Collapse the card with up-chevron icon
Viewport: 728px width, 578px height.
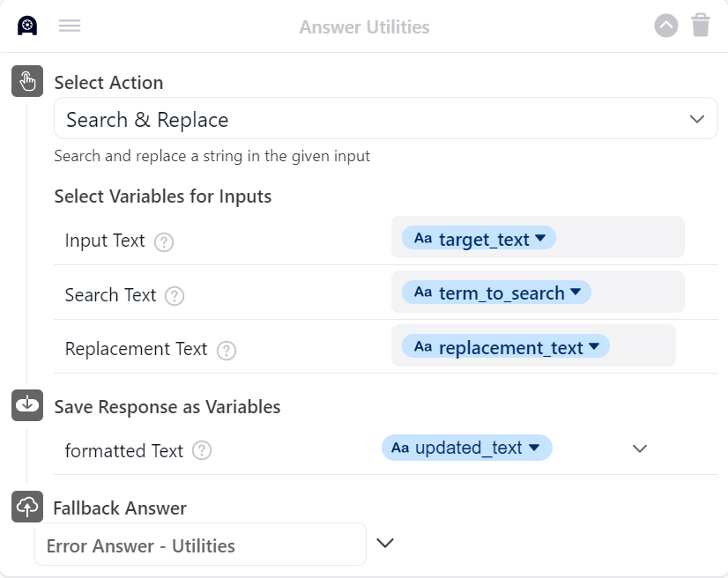click(x=666, y=26)
